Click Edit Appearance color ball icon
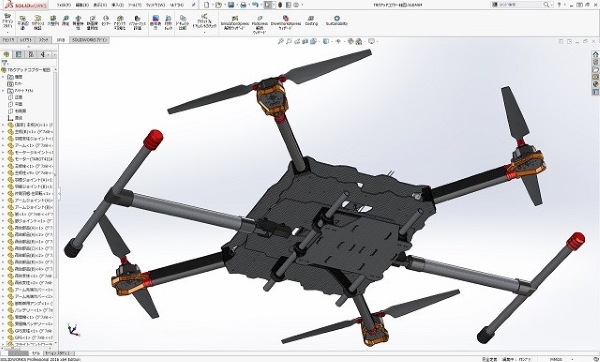Image resolution: width=600 pixels, height=362 pixels. [351, 41]
